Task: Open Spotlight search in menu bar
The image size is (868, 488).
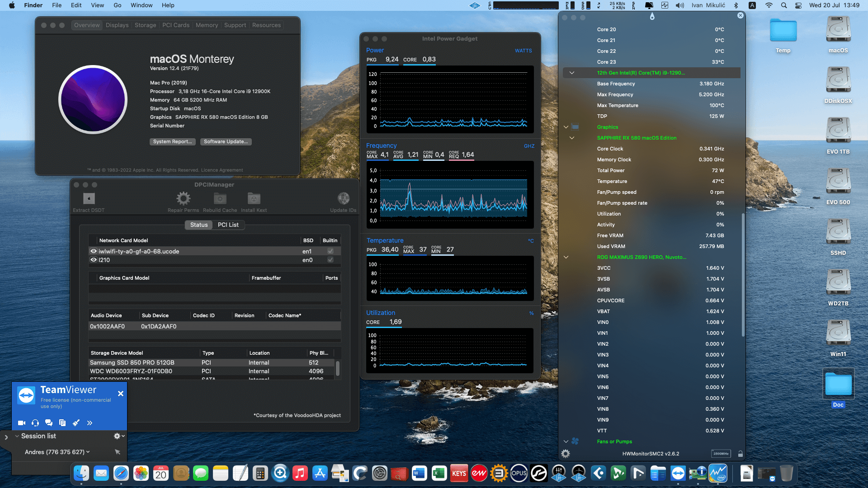Action: pyautogui.click(x=784, y=5)
